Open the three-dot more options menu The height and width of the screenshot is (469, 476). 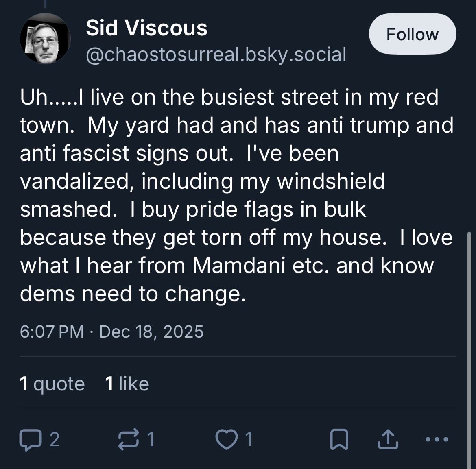(437, 439)
